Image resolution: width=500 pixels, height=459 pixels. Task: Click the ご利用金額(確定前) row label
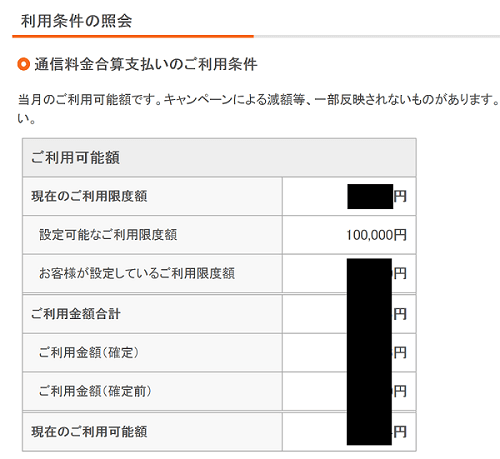(x=95, y=391)
